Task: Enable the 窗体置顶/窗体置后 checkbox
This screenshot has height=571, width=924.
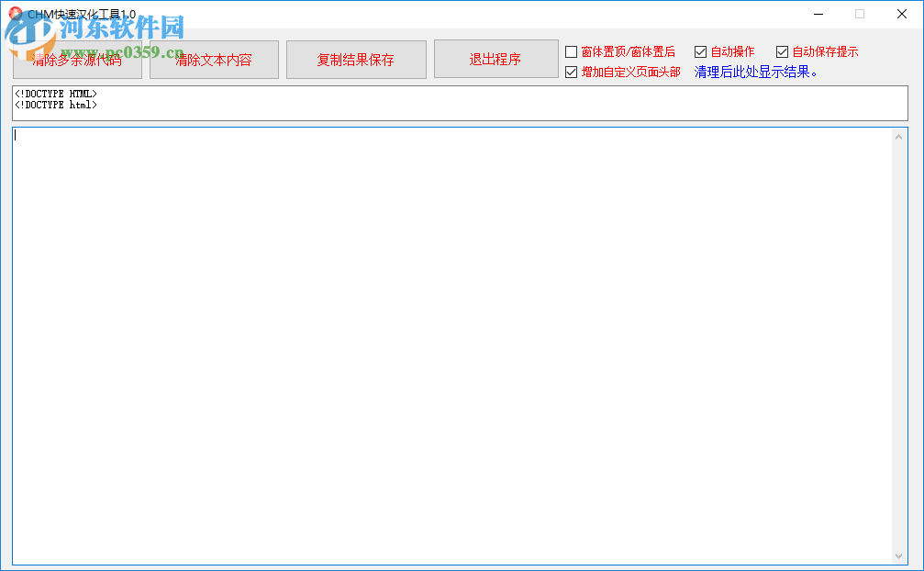Action: pyautogui.click(x=571, y=51)
